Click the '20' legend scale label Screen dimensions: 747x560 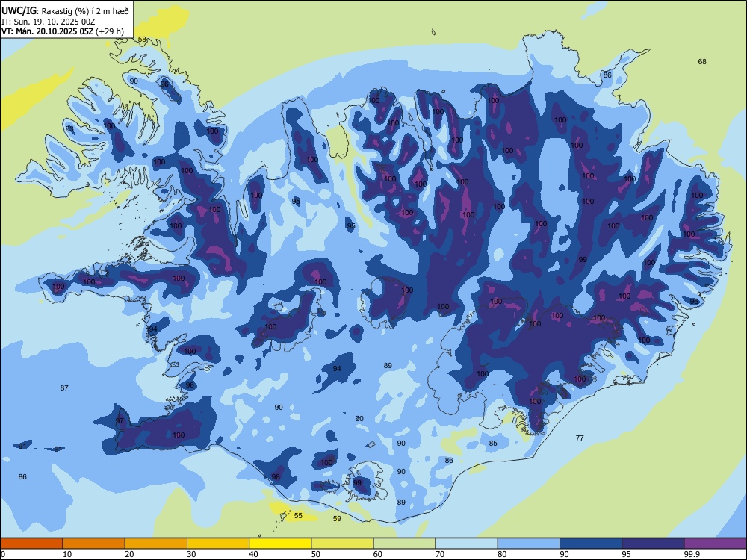pos(129,554)
